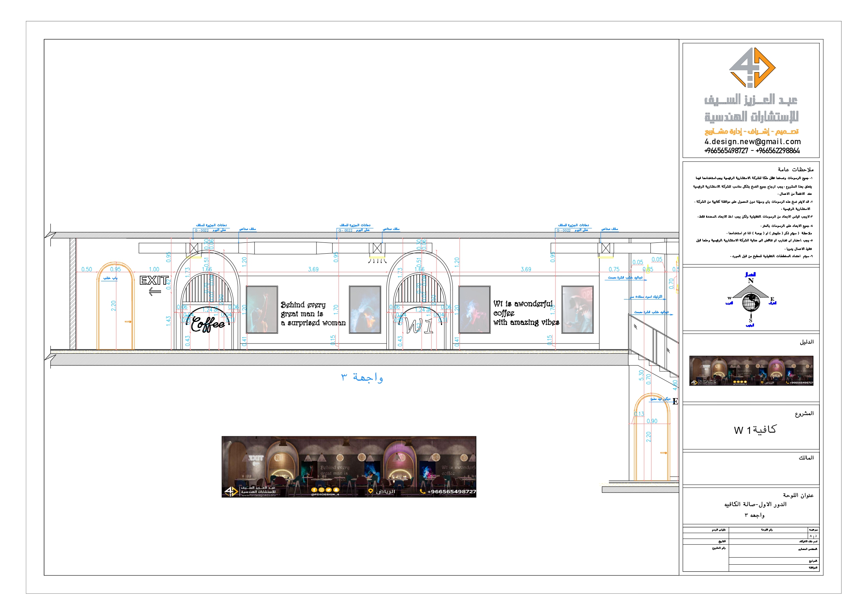Click the الدليل label
The width and height of the screenshot is (868, 614).
pos(807,341)
